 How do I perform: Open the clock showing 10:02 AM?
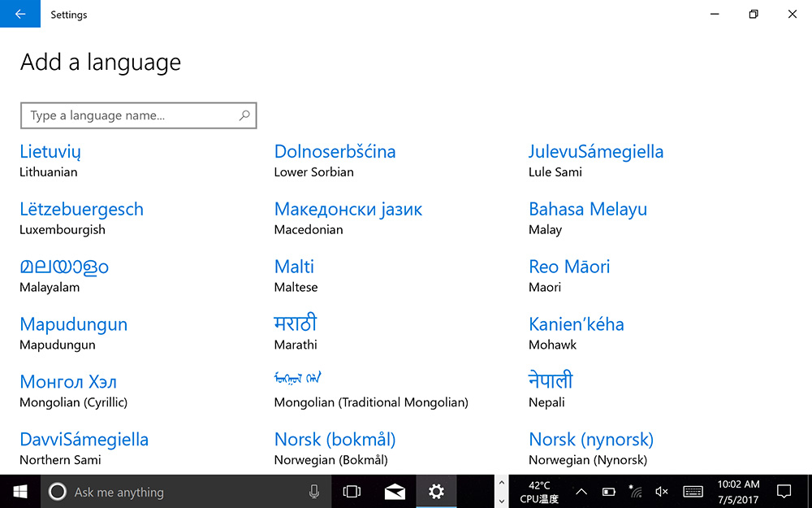coord(738,492)
